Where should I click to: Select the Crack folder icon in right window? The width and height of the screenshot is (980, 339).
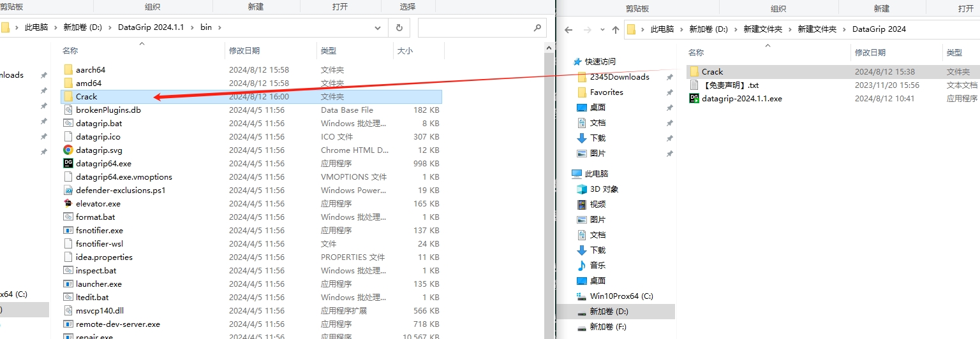click(694, 71)
